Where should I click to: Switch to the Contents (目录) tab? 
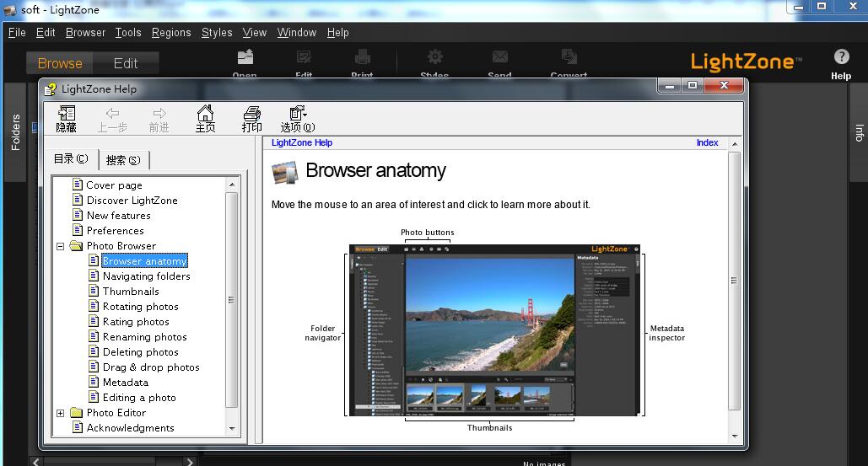(71, 159)
